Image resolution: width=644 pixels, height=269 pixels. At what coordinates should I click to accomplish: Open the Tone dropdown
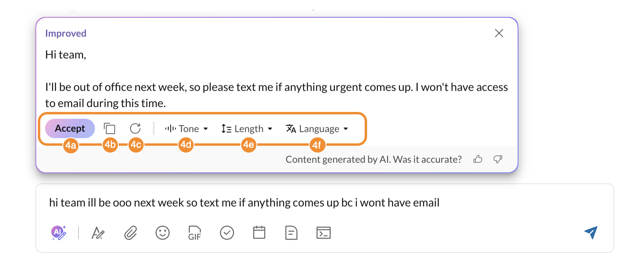186,129
